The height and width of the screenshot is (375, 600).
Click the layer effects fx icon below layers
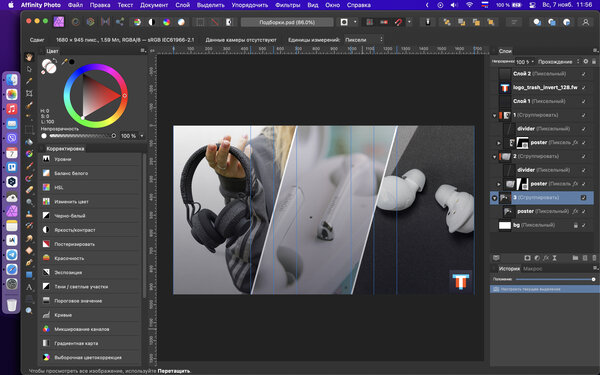coord(546,258)
